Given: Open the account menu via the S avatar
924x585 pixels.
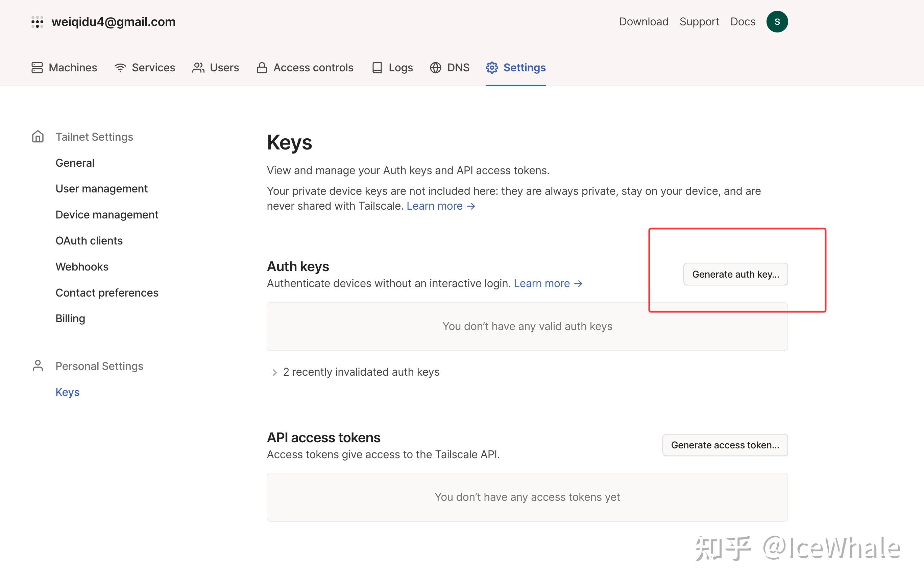Looking at the screenshot, I should coord(777,22).
